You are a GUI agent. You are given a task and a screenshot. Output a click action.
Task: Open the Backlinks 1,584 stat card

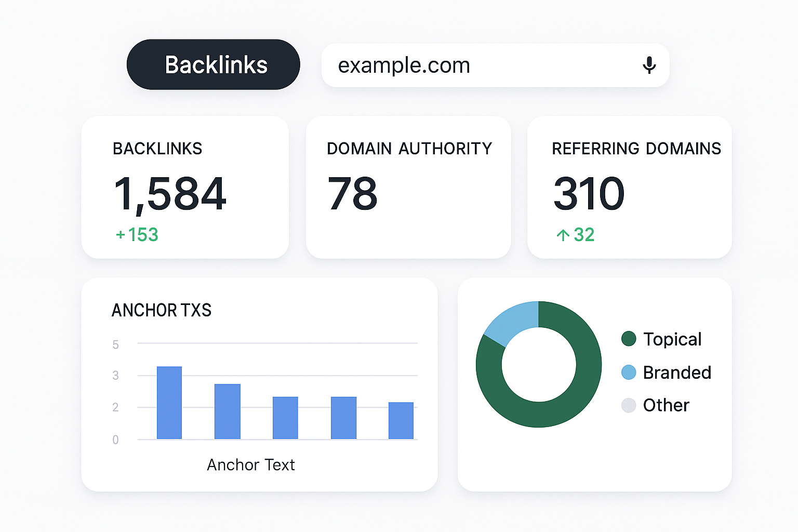185,187
